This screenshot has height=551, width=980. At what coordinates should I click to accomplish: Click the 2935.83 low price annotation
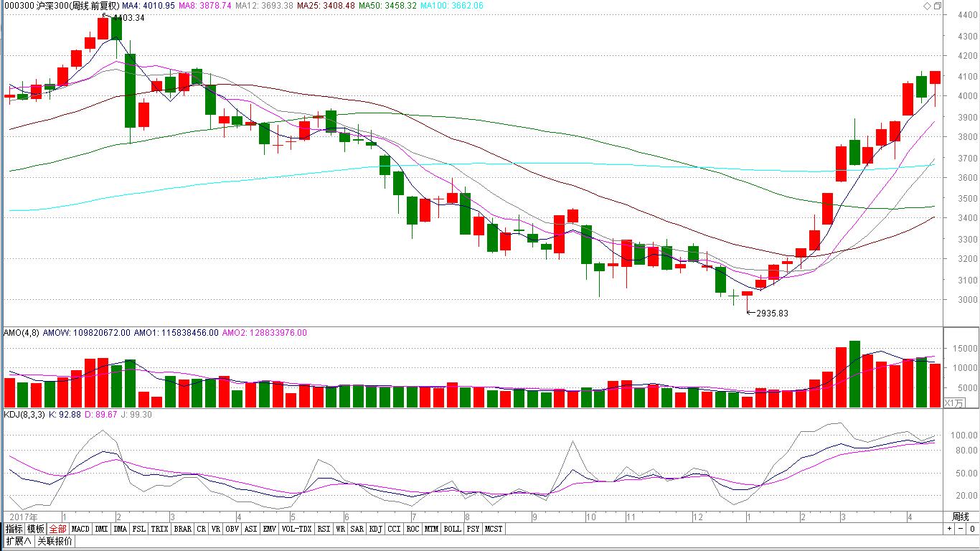(773, 313)
